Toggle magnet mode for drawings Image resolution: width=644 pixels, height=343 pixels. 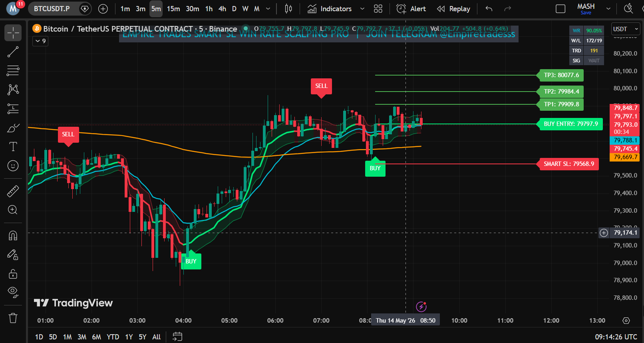13,236
